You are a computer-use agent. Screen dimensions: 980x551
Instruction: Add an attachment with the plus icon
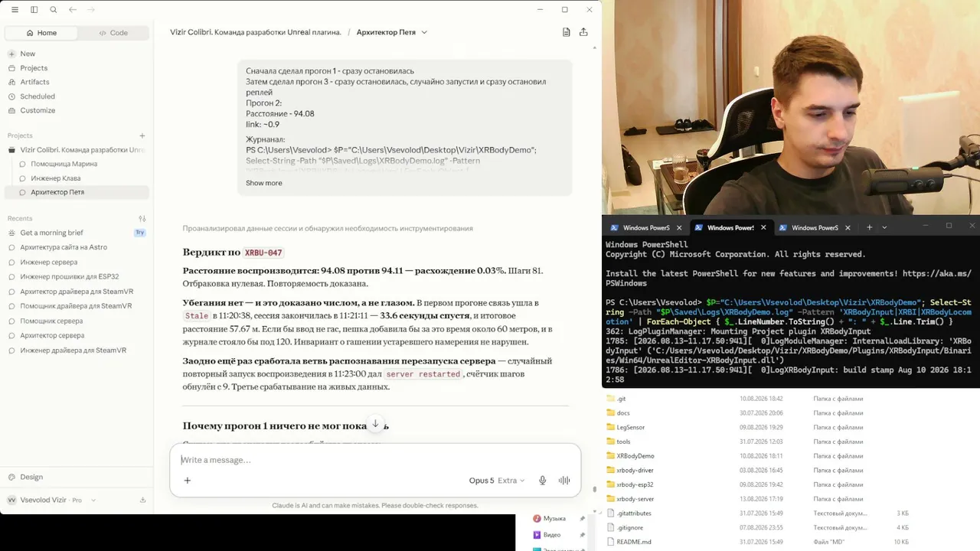tap(187, 481)
